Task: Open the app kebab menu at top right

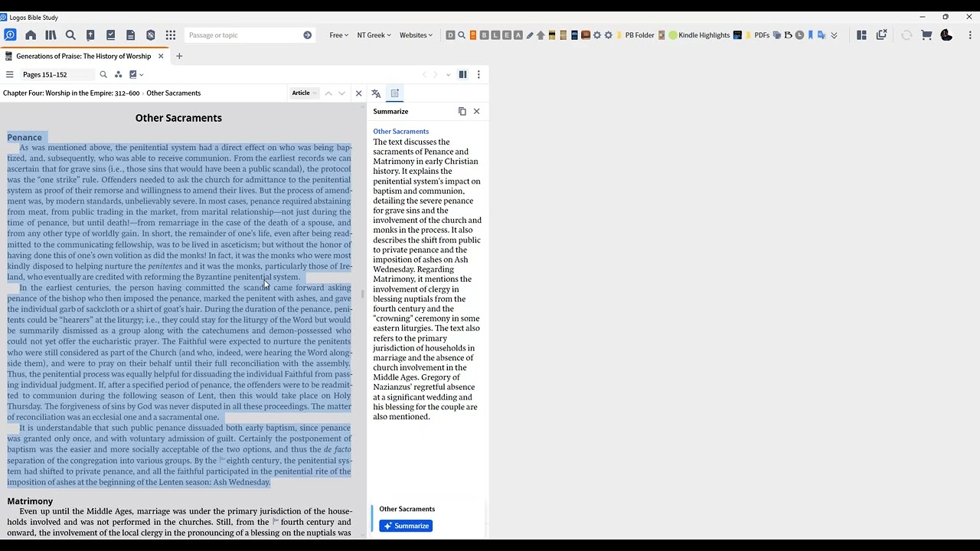Action: pyautogui.click(x=970, y=35)
